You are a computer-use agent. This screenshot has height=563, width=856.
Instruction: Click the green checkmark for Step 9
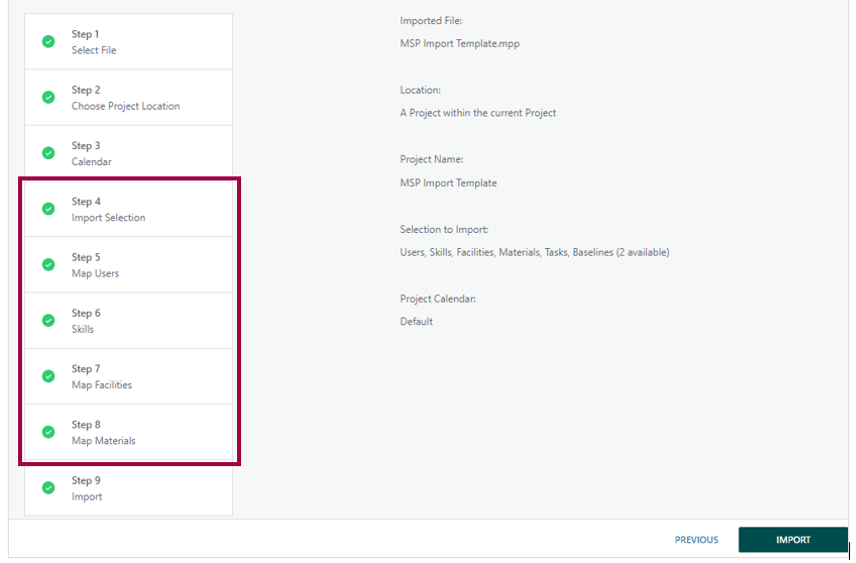48,488
